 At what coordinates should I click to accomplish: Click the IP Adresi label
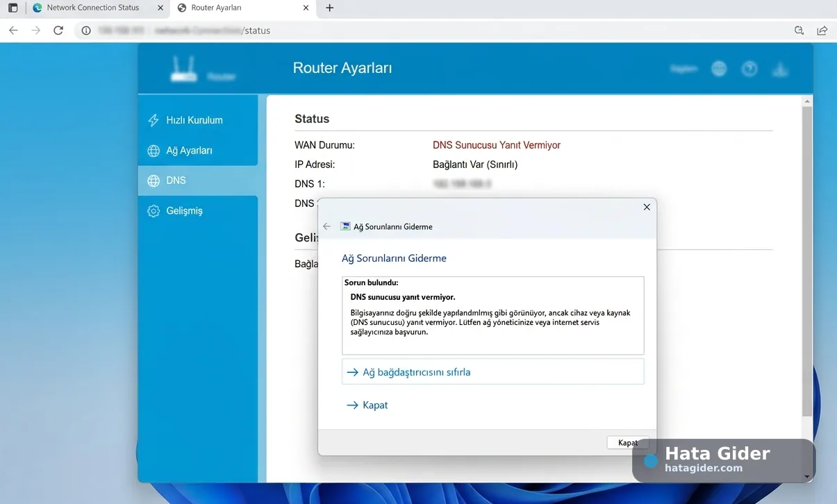pos(315,165)
